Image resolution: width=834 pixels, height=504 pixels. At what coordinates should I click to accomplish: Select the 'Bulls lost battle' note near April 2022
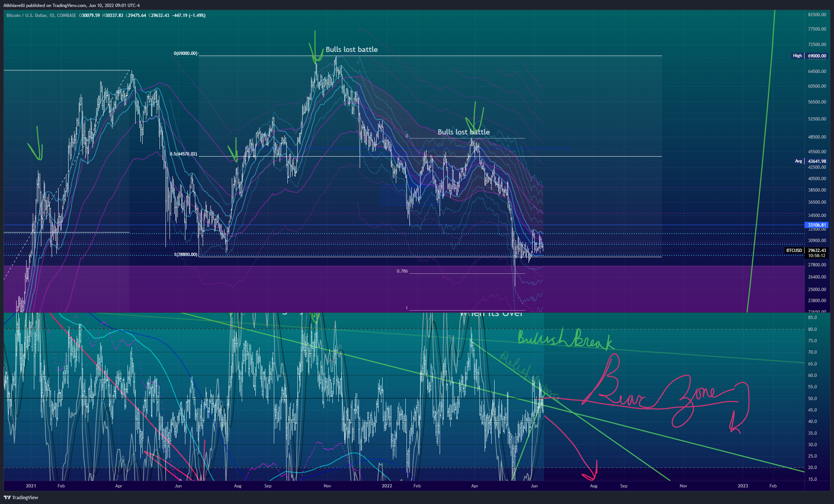[x=464, y=132]
